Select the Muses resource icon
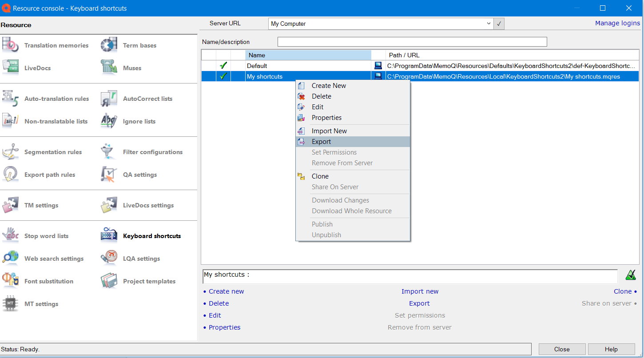Screen dimensions: 644x358 coord(109,68)
